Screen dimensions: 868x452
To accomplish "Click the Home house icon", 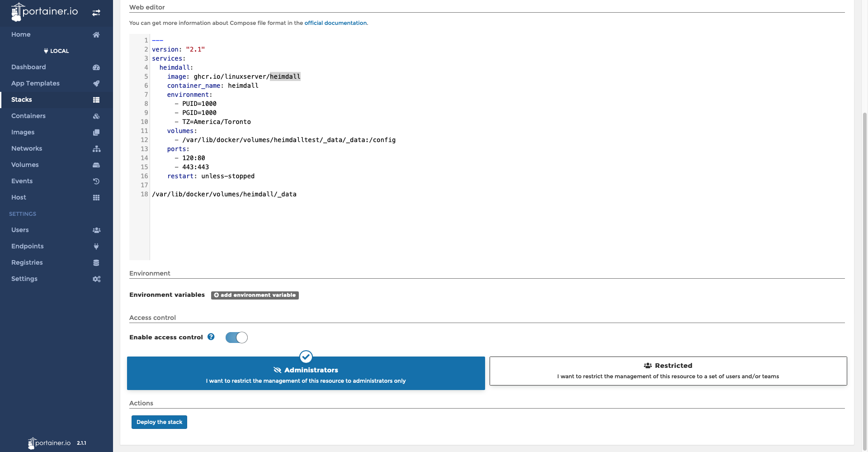I will pos(96,35).
